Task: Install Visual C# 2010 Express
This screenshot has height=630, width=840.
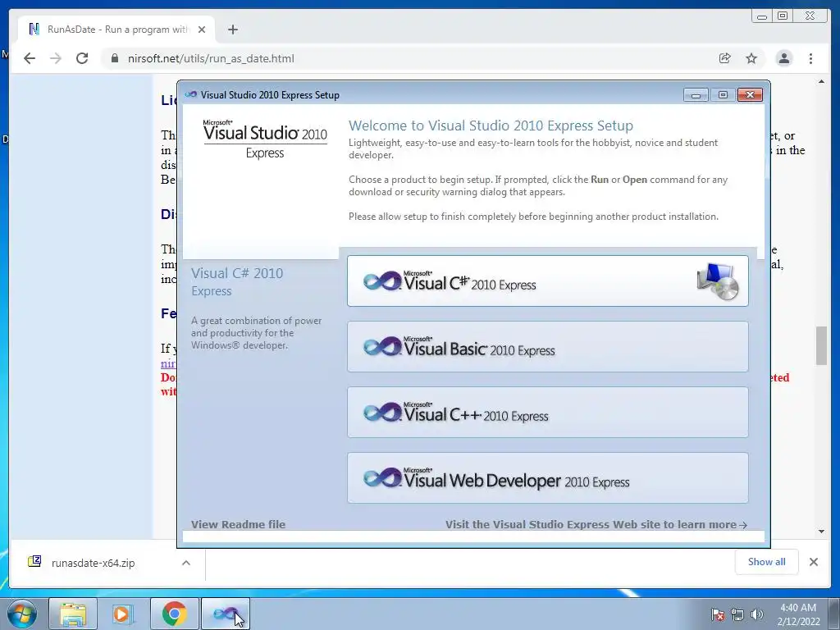Action: pos(547,281)
